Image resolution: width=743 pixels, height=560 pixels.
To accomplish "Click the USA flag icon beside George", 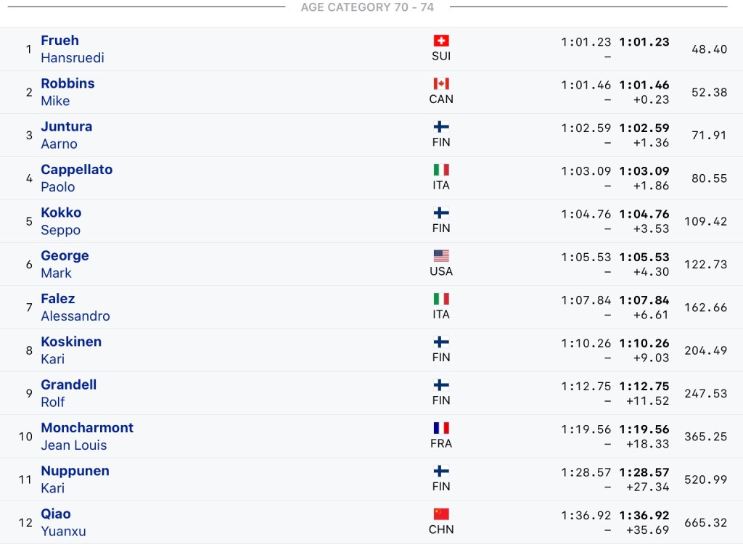I will tap(441, 256).
